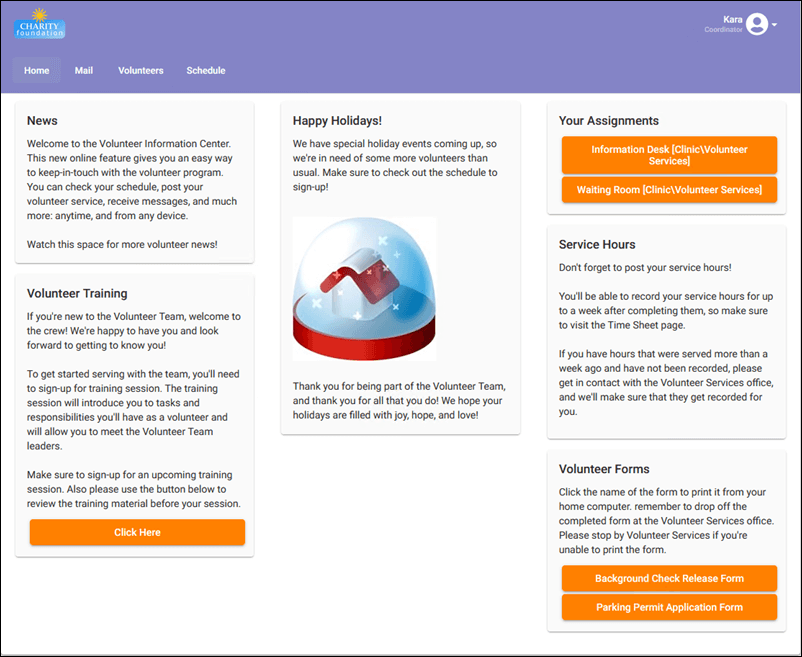Open the Volunteers tab

tap(140, 70)
